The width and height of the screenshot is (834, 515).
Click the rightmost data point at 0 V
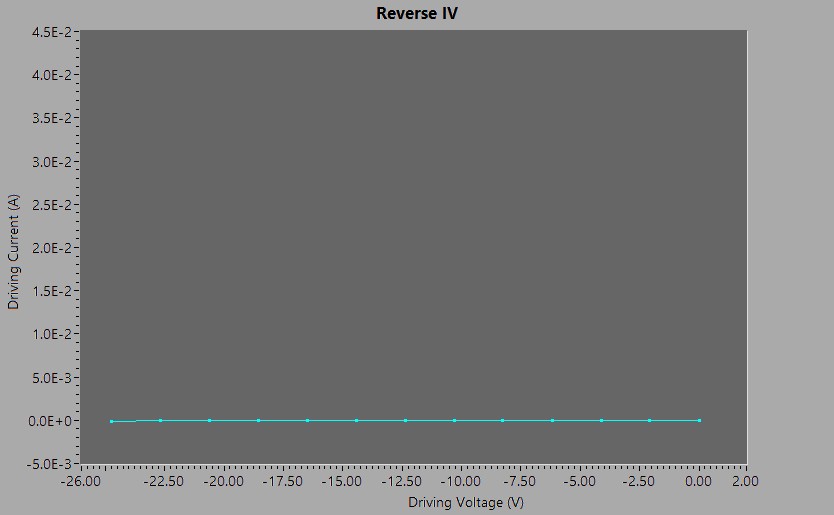[699, 420]
